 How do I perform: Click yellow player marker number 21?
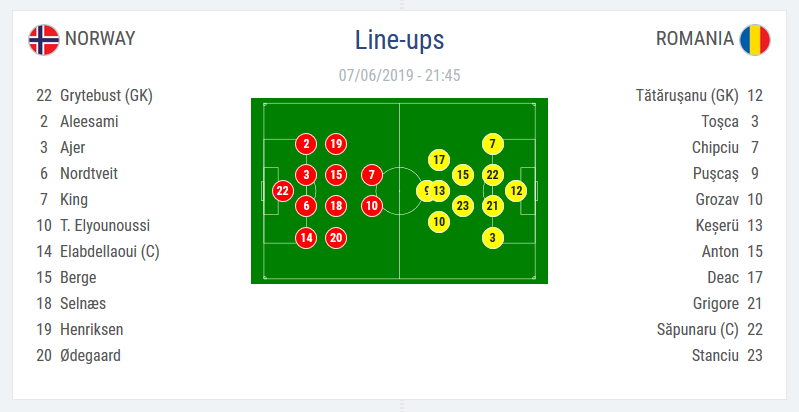pos(492,206)
